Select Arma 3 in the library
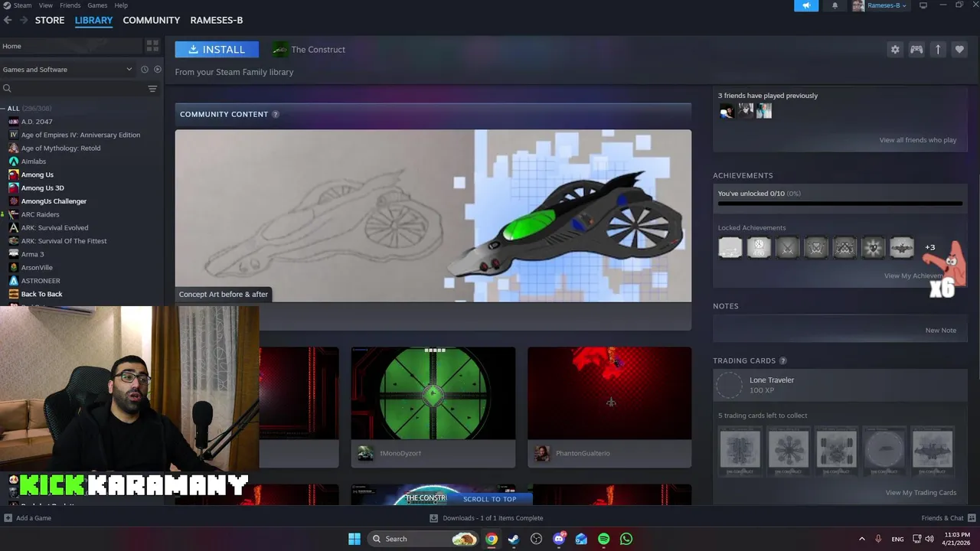The width and height of the screenshot is (980, 551). click(x=32, y=254)
